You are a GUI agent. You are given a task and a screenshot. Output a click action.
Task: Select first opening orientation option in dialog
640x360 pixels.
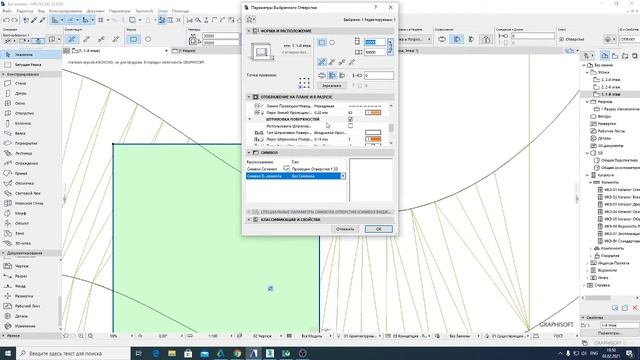tap(322, 62)
